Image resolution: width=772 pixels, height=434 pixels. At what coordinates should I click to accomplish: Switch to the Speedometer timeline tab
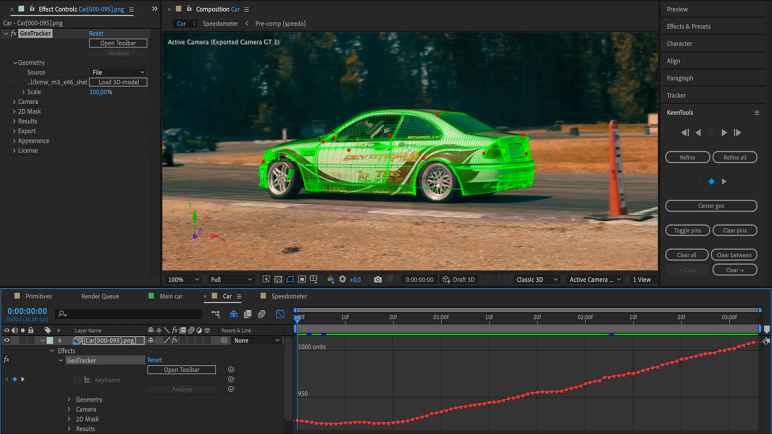click(x=289, y=297)
